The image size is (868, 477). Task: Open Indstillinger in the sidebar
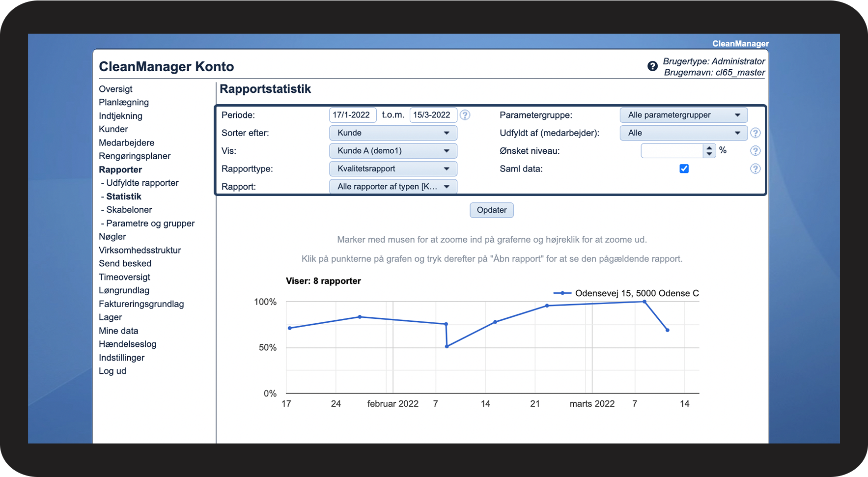point(122,358)
